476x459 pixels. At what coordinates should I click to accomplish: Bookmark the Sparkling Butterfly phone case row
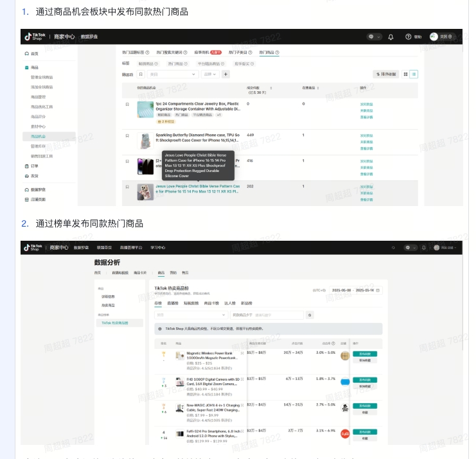(127, 136)
